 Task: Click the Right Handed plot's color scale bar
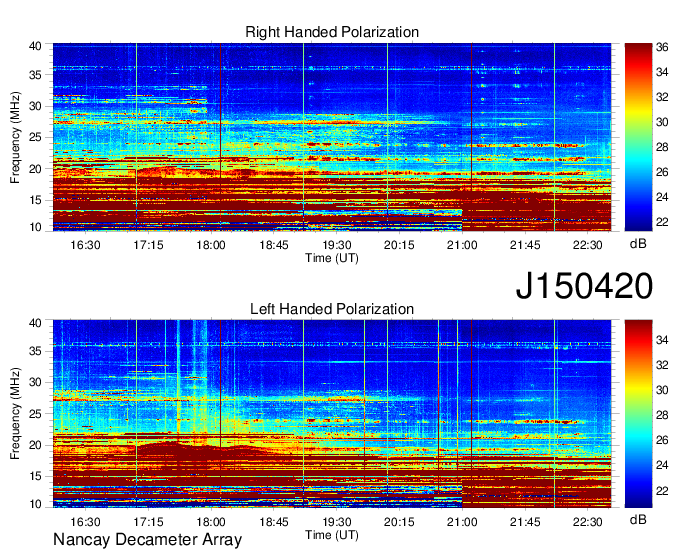click(638, 137)
